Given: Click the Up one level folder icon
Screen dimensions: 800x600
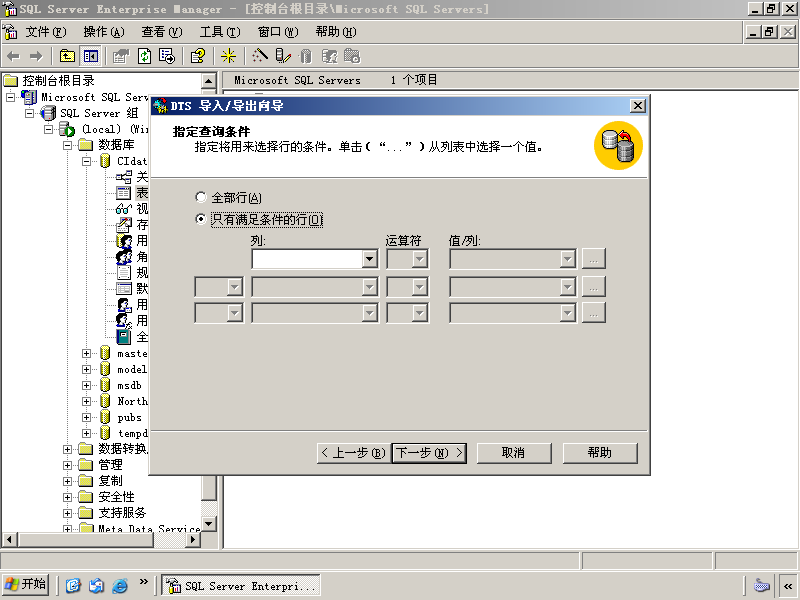Looking at the screenshot, I should (67, 56).
